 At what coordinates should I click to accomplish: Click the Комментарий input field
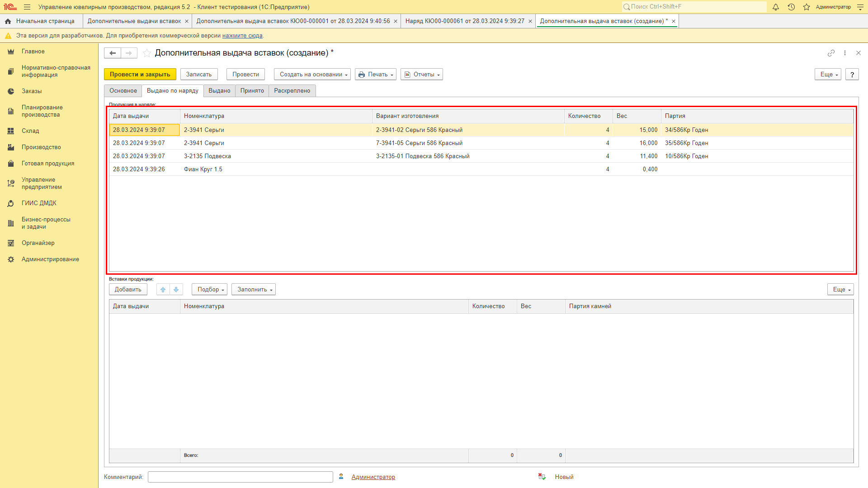[241, 477]
